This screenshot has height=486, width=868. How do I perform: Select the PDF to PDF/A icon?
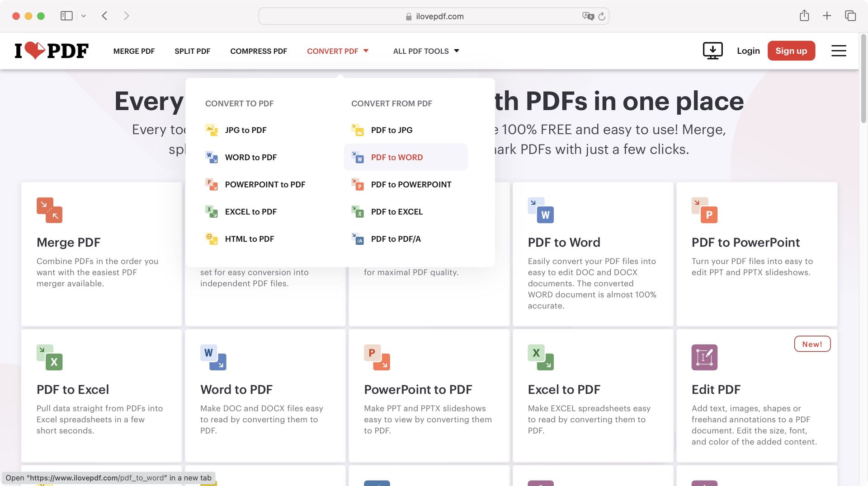(358, 238)
